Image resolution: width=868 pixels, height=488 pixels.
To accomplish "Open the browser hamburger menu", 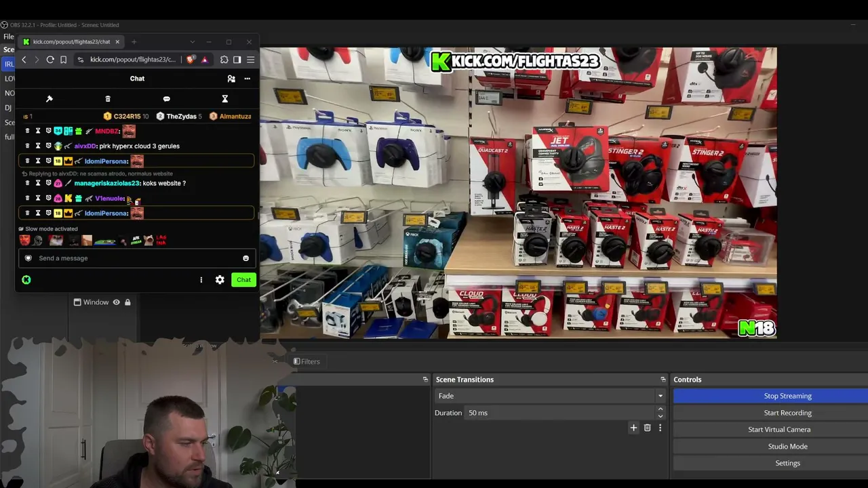I will (250, 60).
